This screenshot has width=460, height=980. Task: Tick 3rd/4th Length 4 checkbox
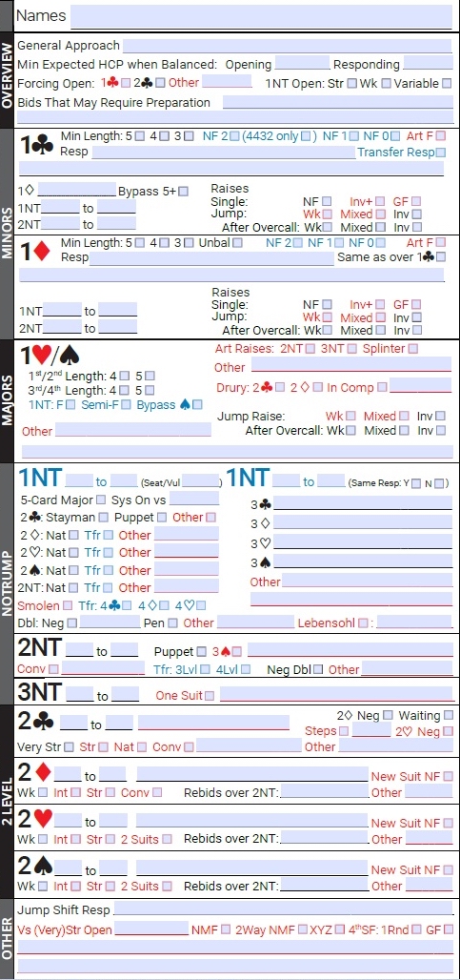tap(125, 390)
